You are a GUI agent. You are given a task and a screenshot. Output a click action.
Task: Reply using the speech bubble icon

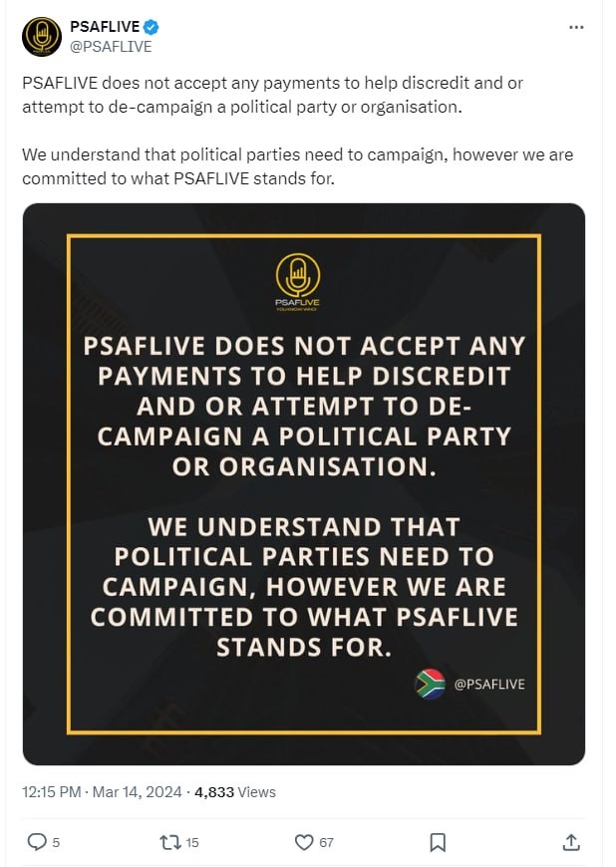[x=36, y=842]
